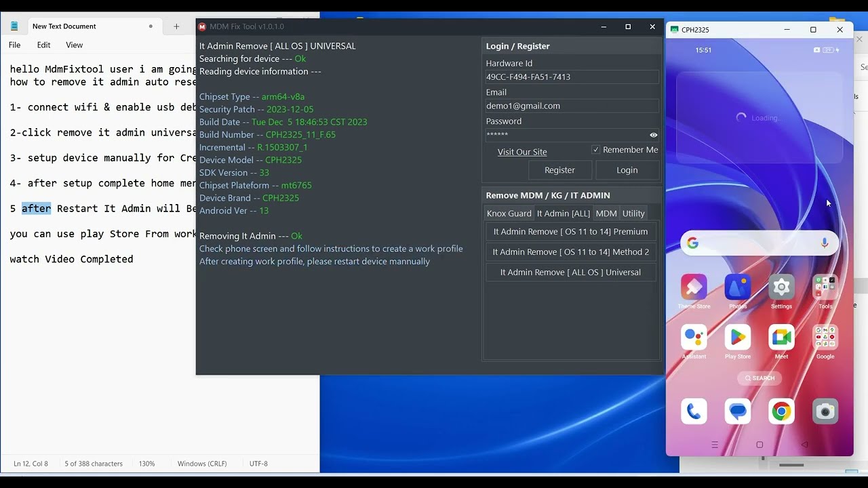
Task: Select It Admin [ALL] tab
Action: (x=564, y=213)
